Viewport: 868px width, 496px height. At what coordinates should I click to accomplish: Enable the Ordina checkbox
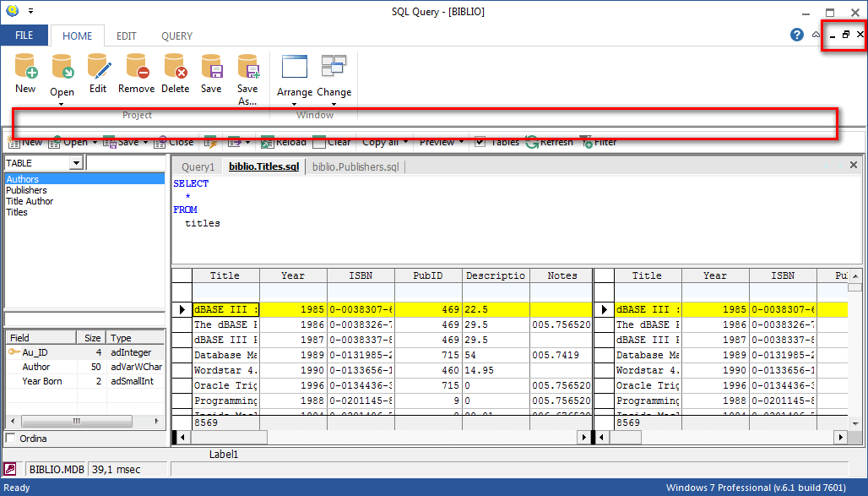pos(10,439)
